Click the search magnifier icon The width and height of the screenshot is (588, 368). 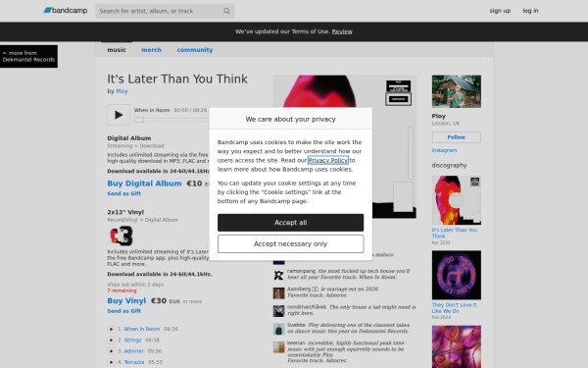click(x=226, y=11)
